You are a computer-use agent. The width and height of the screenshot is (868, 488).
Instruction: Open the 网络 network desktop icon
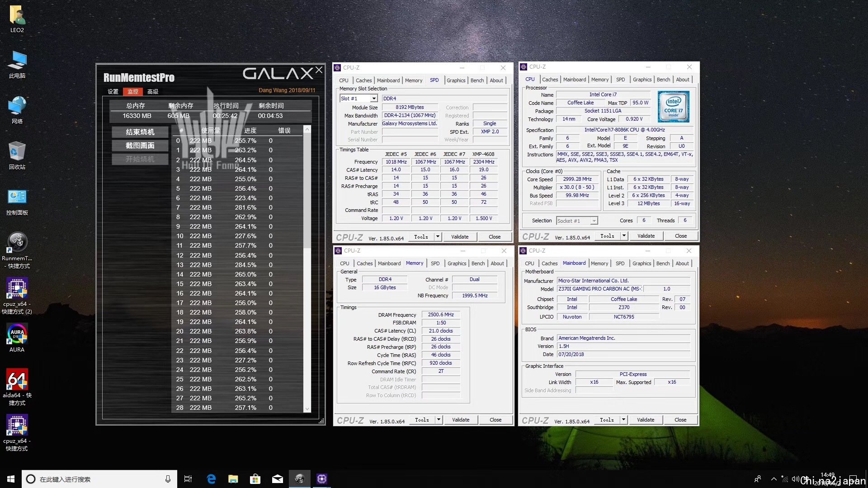(x=17, y=110)
